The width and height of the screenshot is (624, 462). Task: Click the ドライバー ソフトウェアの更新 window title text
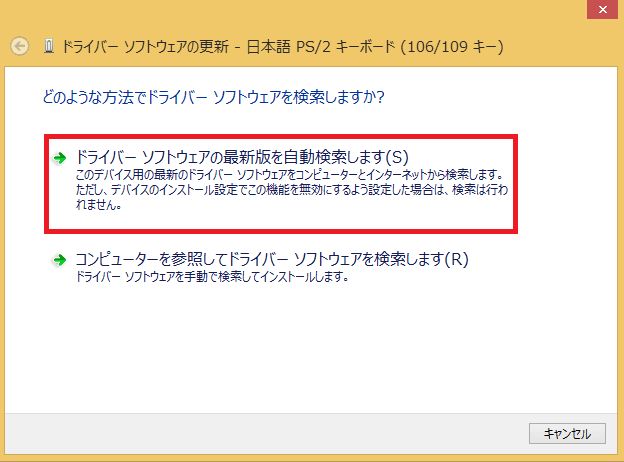[145, 47]
